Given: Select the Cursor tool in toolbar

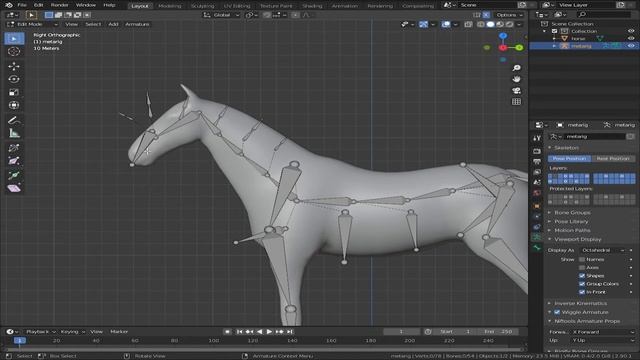Looking at the screenshot, I should click(14, 51).
